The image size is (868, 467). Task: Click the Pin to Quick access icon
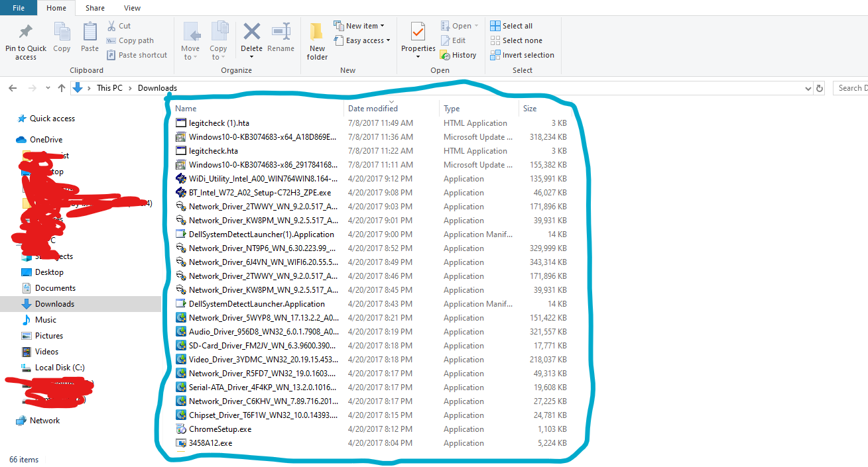click(x=25, y=40)
